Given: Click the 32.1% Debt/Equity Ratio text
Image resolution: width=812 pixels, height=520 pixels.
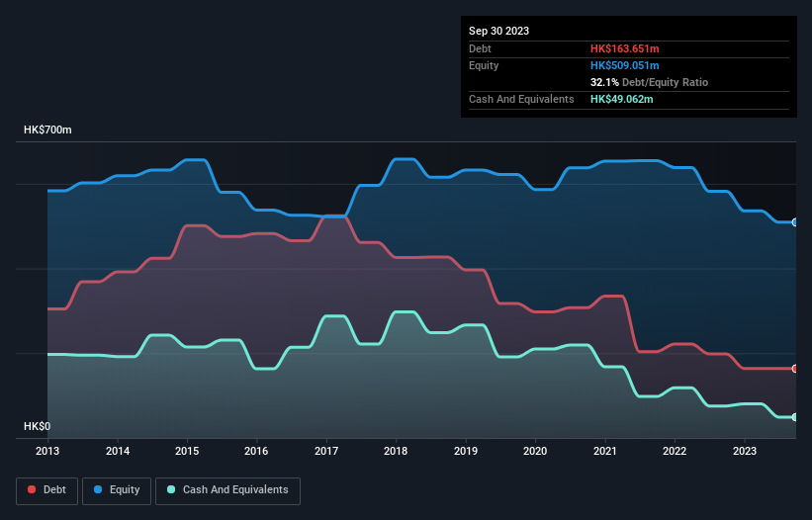Looking at the screenshot, I should point(649,82).
